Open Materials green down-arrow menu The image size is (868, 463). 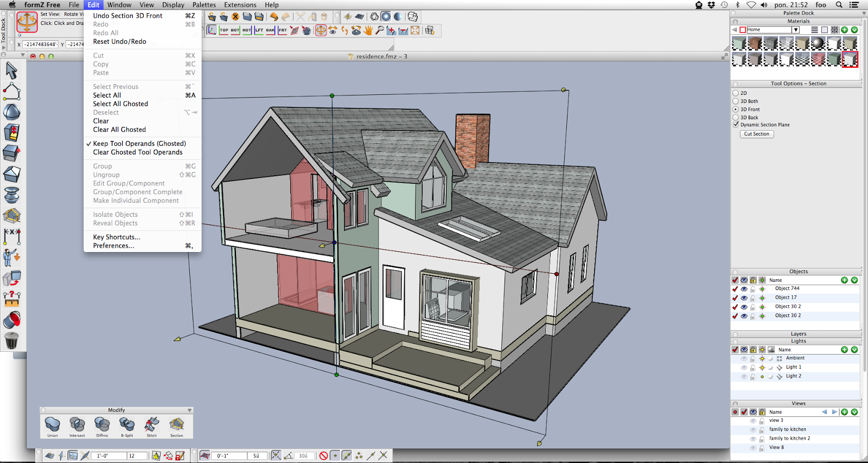[854, 30]
